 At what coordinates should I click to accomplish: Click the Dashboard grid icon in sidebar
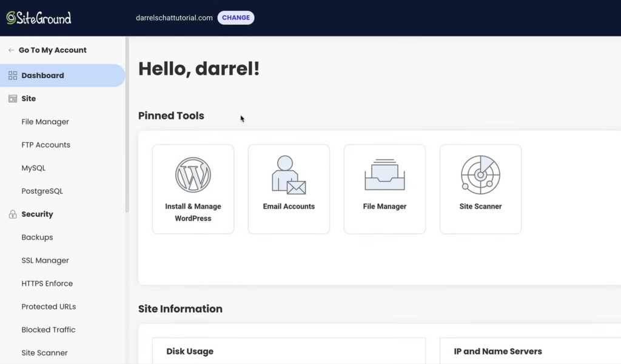(x=13, y=76)
